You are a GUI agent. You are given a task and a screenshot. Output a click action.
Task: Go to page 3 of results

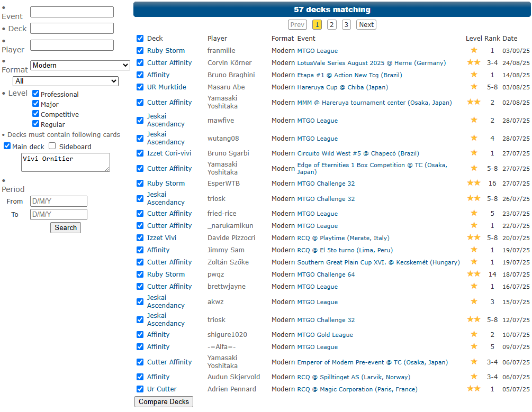[346, 25]
